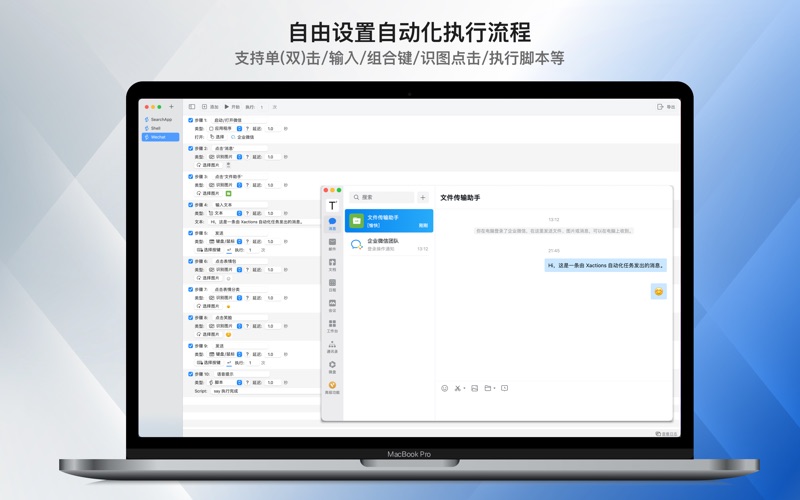Uncheck the step 9 checkbox
The width and height of the screenshot is (800, 500).
[x=190, y=345]
